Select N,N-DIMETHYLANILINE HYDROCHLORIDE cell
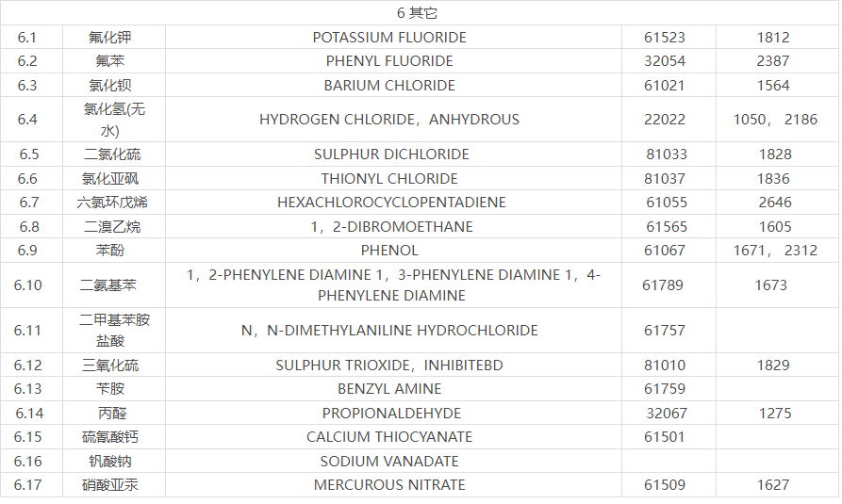 tap(389, 331)
